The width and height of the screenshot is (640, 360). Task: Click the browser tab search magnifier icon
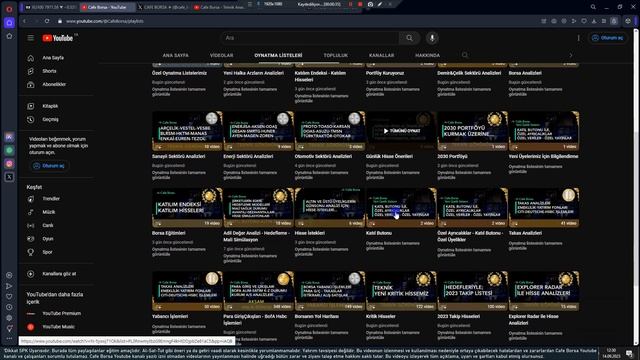tap(593, 7)
